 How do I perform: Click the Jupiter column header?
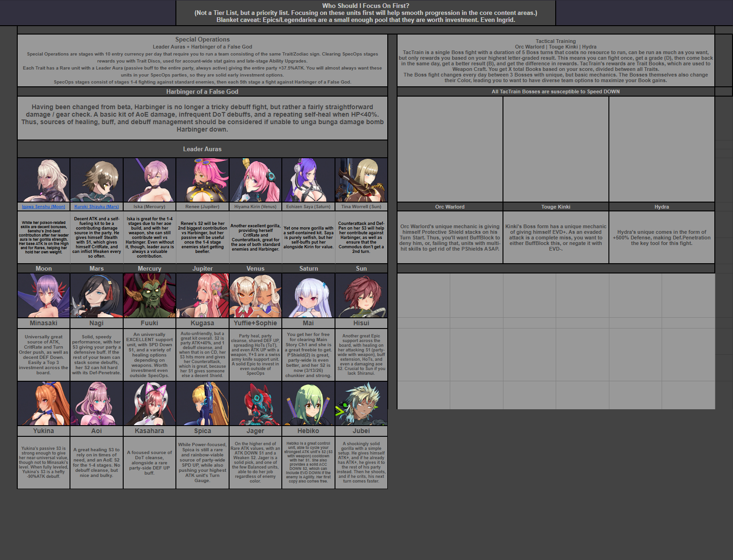tap(202, 268)
